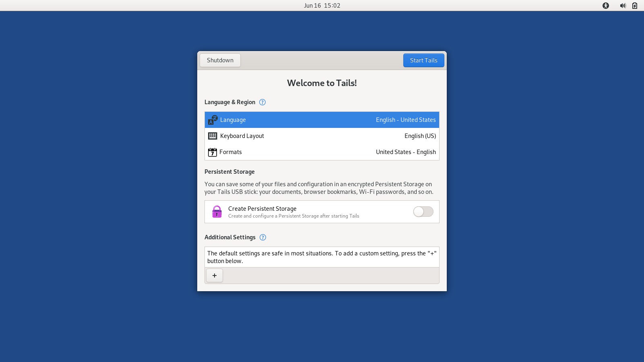644x362 pixels.
Task: Click the 'English - United States' value
Action: (406, 120)
